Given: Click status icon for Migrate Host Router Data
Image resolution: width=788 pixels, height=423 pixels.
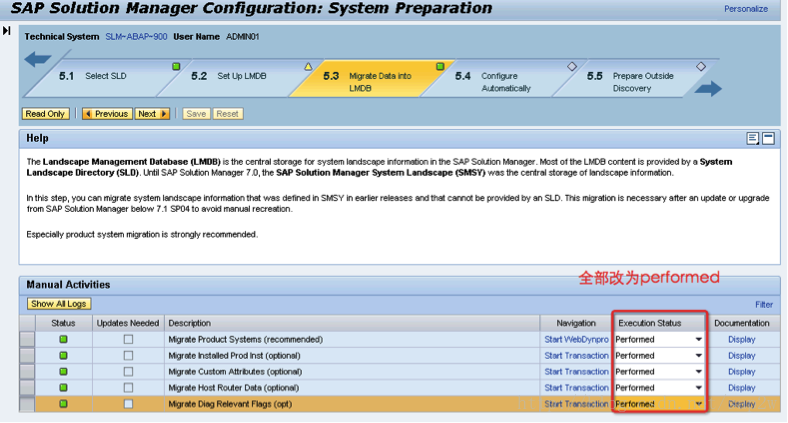Looking at the screenshot, I should [63, 388].
